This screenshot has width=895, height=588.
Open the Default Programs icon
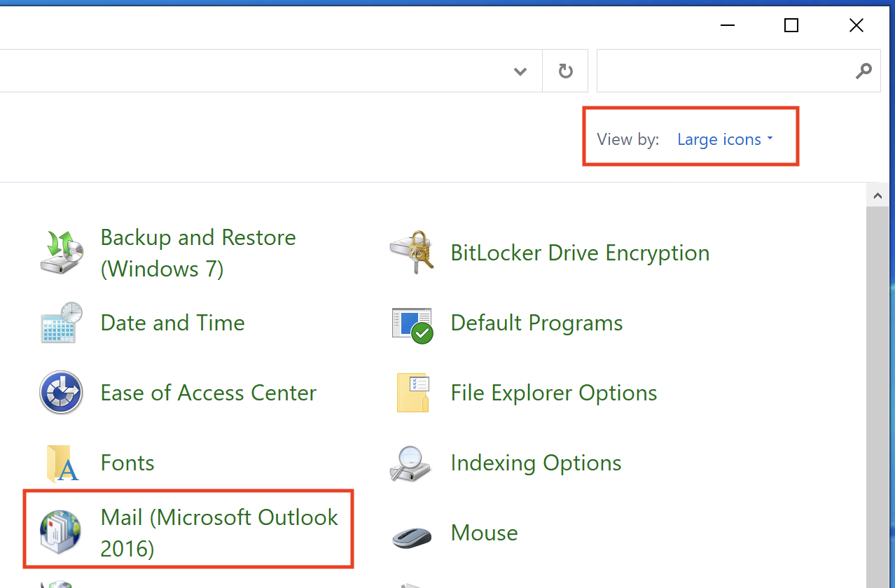click(x=412, y=324)
